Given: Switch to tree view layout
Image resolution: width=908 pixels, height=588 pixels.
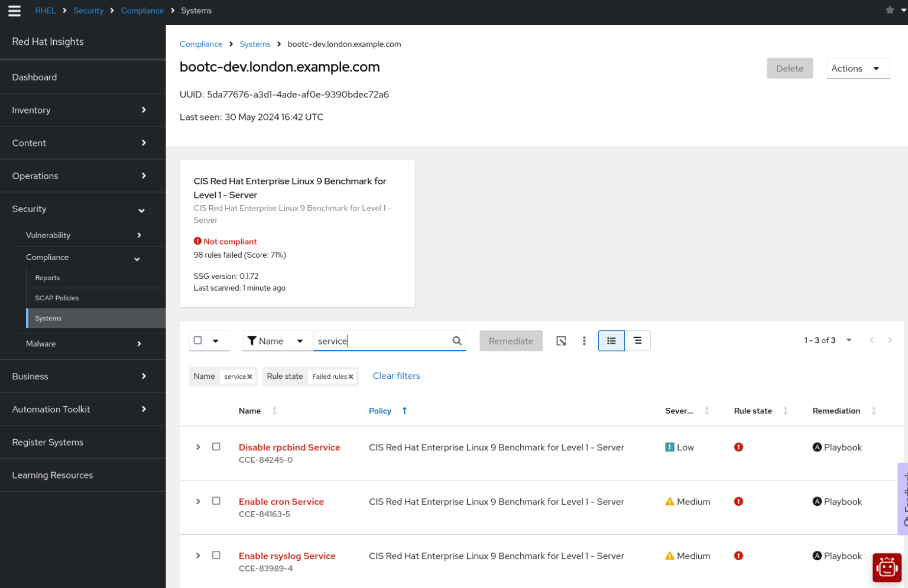Looking at the screenshot, I should point(637,340).
